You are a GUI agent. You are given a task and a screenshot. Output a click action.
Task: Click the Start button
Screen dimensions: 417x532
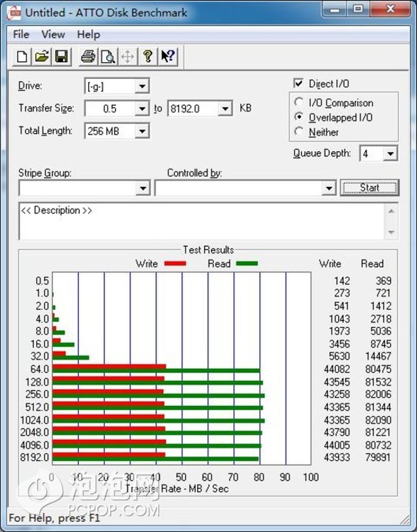[369, 188]
